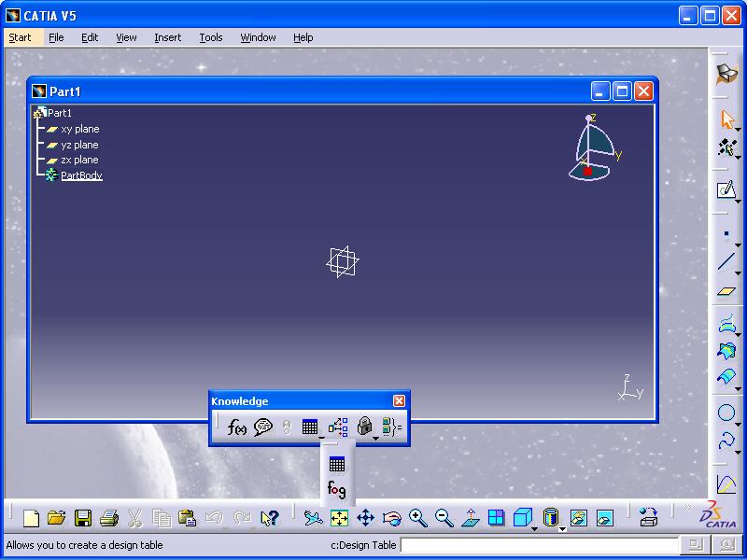Viewport: 747px width, 560px height.
Task: Open the Tools menu
Action: coord(211,37)
